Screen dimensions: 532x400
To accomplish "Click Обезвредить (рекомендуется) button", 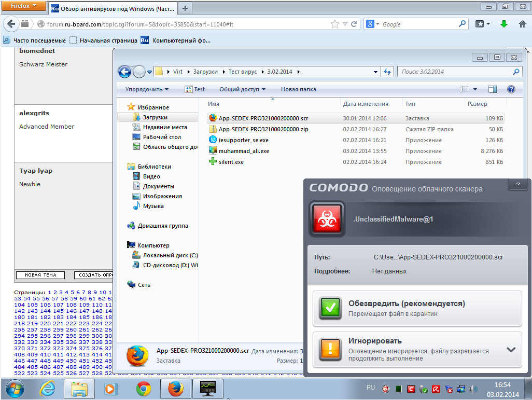I will coord(417,308).
